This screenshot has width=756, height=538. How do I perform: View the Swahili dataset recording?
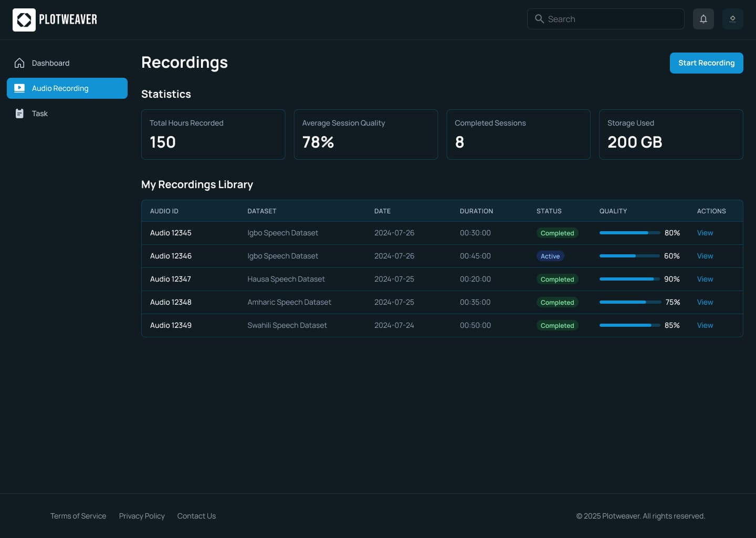tap(705, 325)
